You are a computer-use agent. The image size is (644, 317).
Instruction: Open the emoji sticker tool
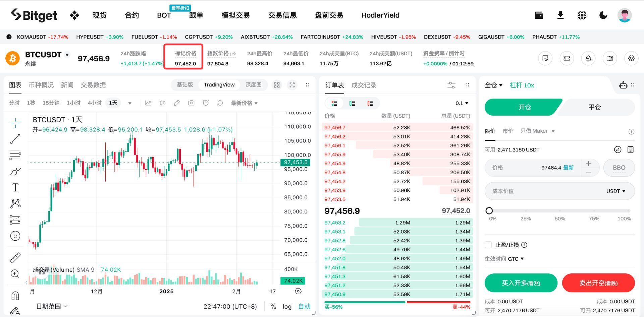tap(15, 236)
